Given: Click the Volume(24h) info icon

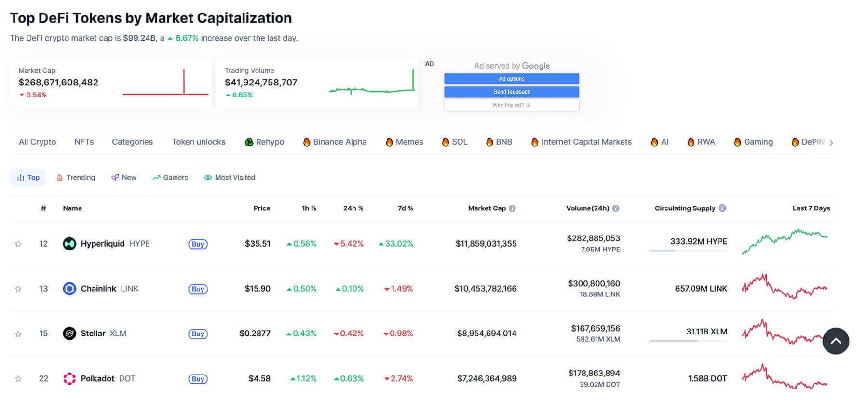Looking at the screenshot, I should tap(616, 208).
